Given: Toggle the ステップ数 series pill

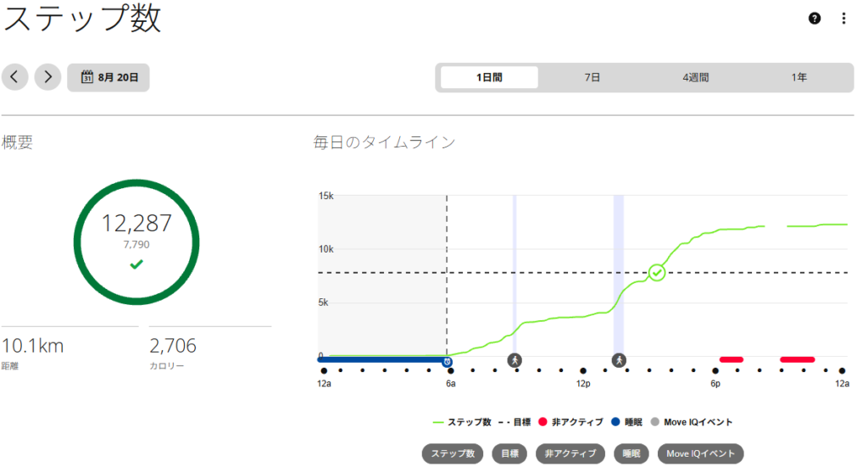Looking at the screenshot, I should (453, 453).
